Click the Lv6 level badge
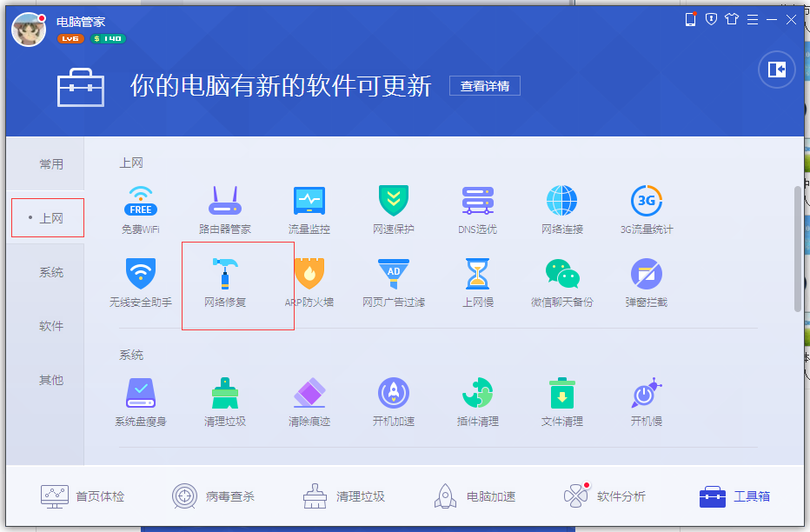810x532 pixels. click(70, 39)
